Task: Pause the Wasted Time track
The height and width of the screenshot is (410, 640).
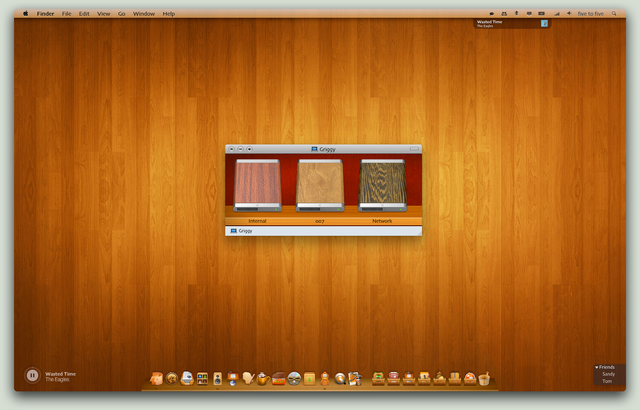Action: click(x=32, y=375)
